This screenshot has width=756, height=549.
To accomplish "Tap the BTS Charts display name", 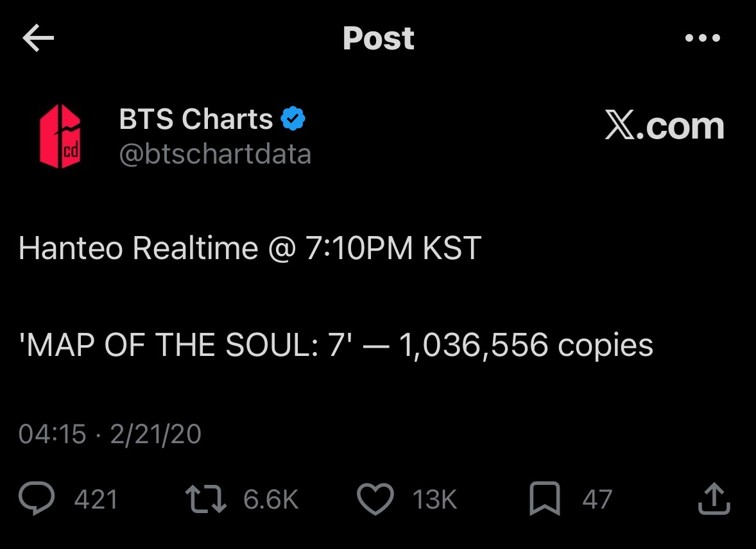I will tap(196, 119).
